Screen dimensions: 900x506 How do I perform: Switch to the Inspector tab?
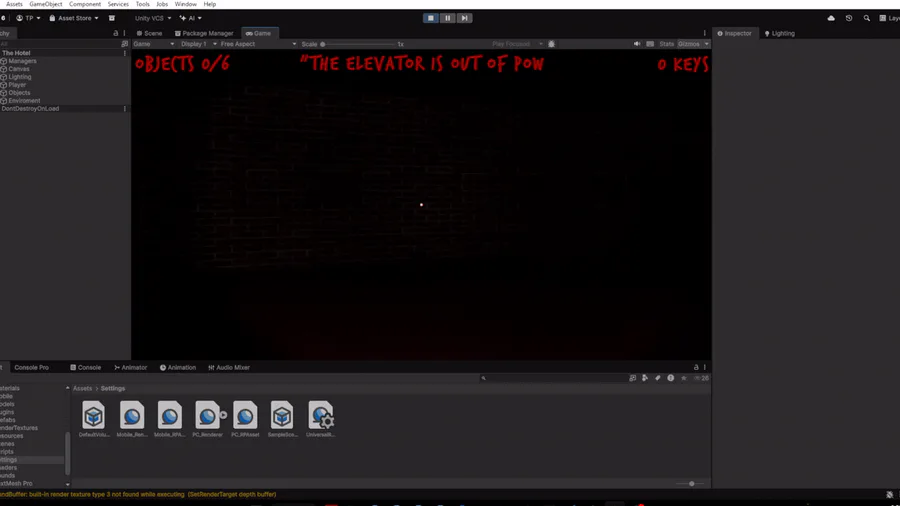pyautogui.click(x=735, y=33)
